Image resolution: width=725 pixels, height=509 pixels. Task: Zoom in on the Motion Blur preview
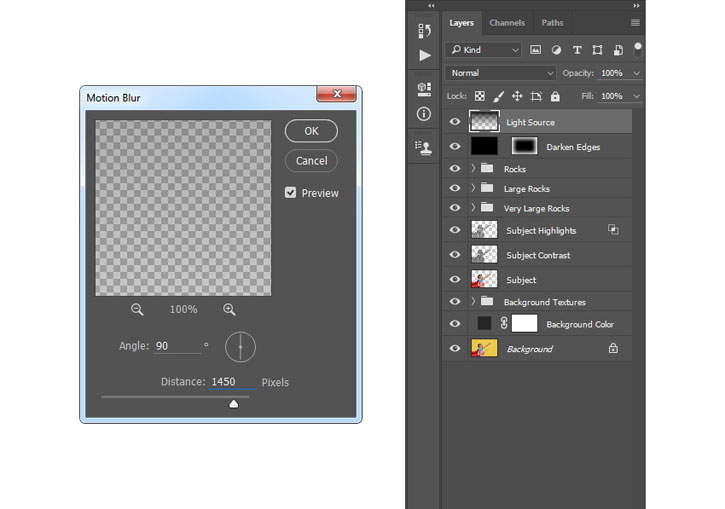[x=229, y=309]
